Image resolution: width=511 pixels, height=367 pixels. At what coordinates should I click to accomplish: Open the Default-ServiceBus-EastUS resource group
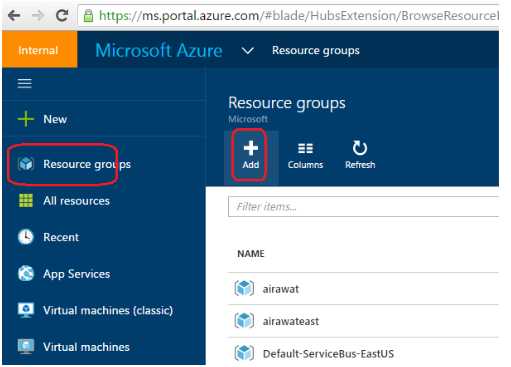[x=328, y=354]
